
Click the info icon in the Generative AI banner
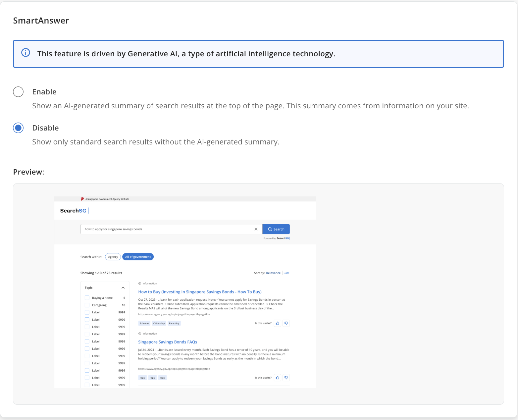point(26,53)
